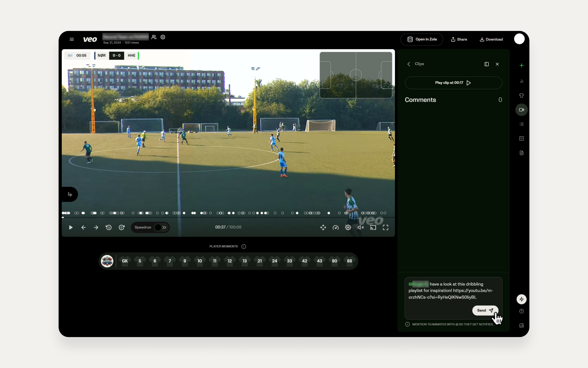This screenshot has height=368, width=588.
Task: Play clip at 00:17
Action: click(x=453, y=83)
